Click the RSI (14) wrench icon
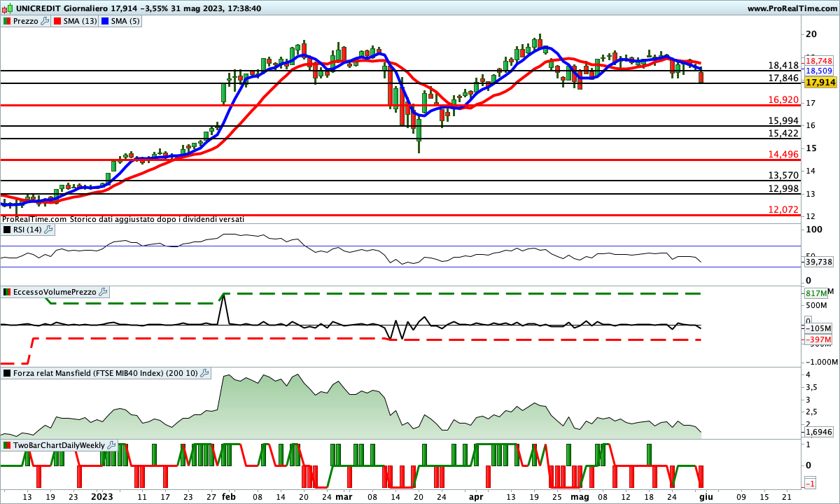Image resolution: width=840 pixels, height=504 pixels. point(48,229)
